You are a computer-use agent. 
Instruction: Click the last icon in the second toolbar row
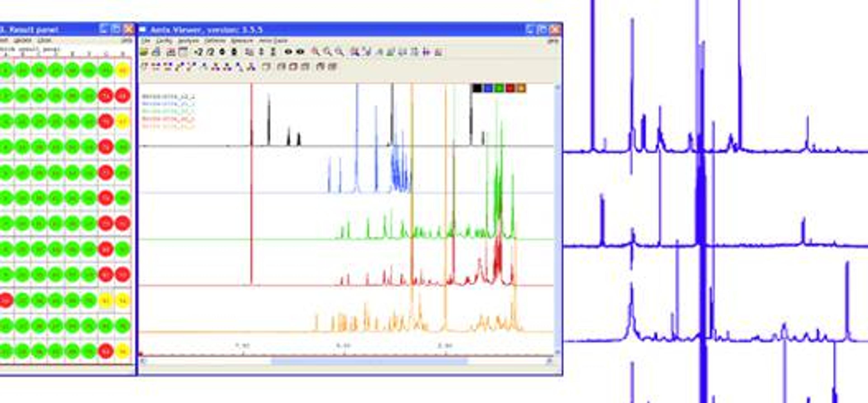(x=332, y=66)
